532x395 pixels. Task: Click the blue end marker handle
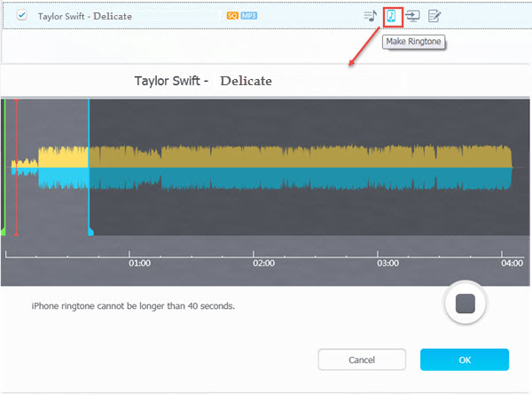pyautogui.click(x=90, y=232)
